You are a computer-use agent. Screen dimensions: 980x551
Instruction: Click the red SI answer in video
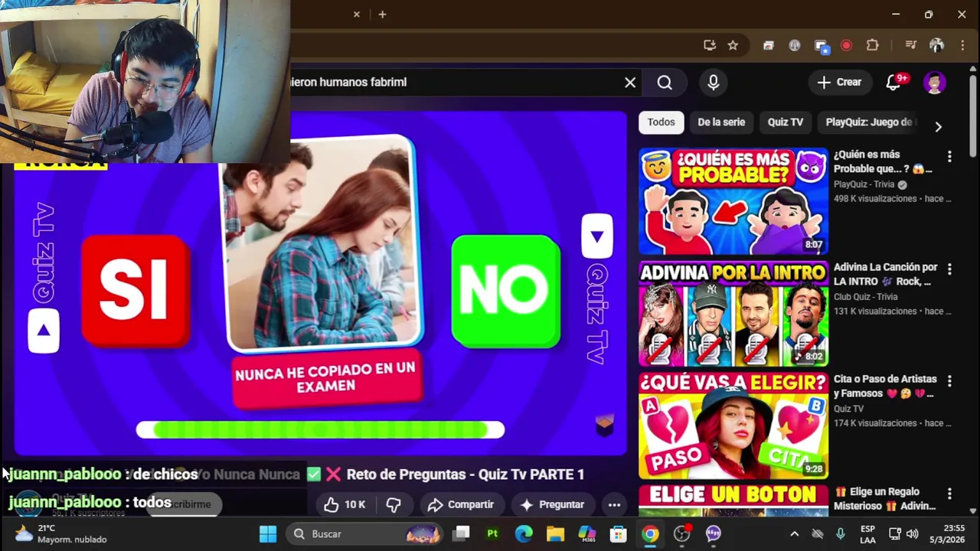click(135, 292)
